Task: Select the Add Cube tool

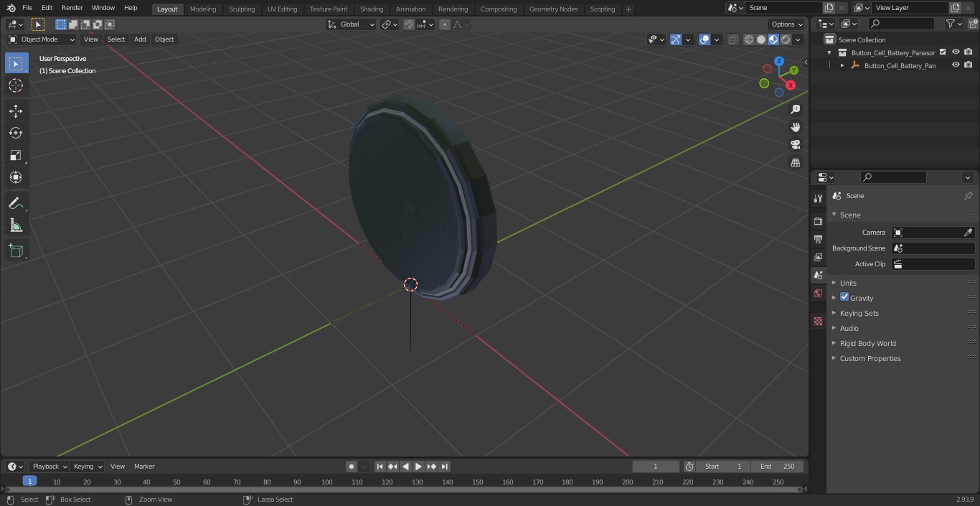Action: click(16, 250)
